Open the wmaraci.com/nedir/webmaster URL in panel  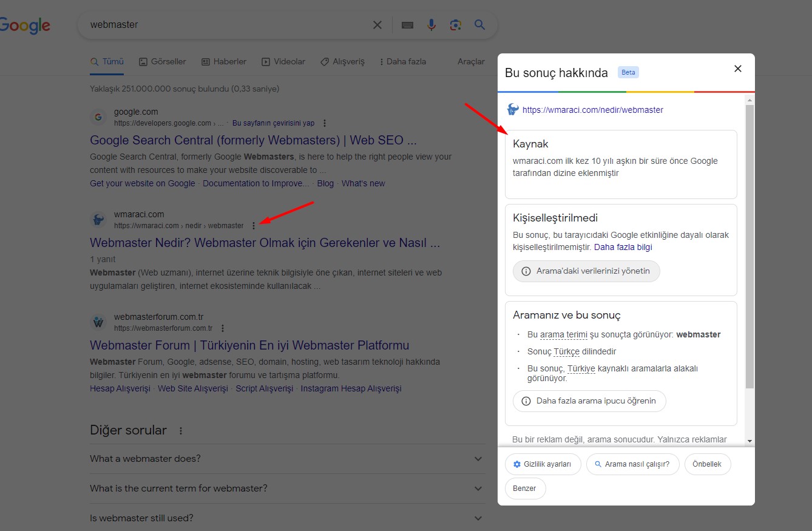593,110
